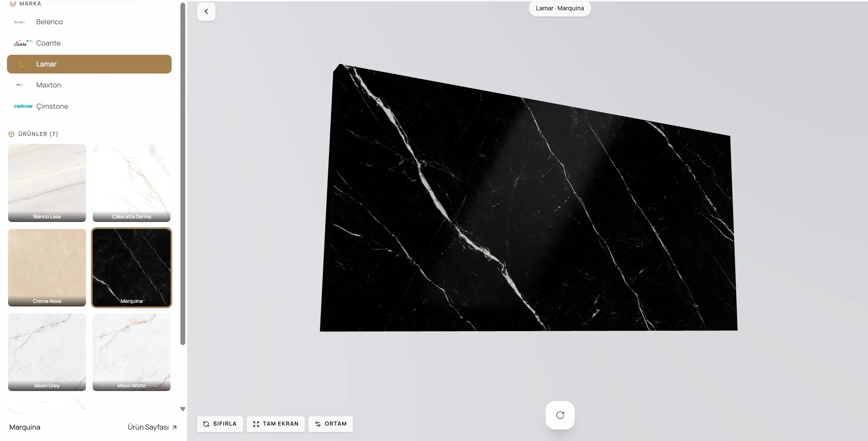Click the Marka layers icon

pyautogui.click(x=13, y=4)
